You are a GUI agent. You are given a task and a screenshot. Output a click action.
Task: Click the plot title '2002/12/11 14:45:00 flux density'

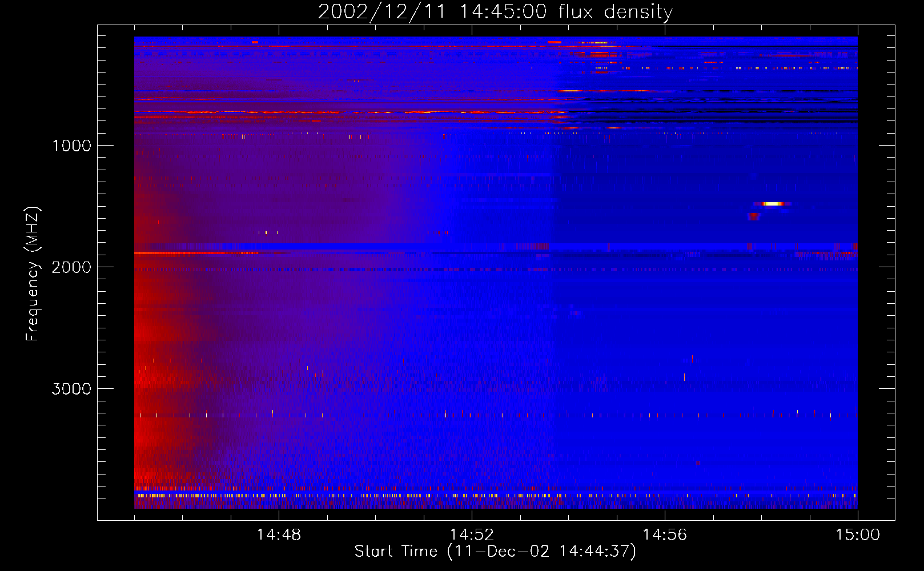click(x=495, y=11)
